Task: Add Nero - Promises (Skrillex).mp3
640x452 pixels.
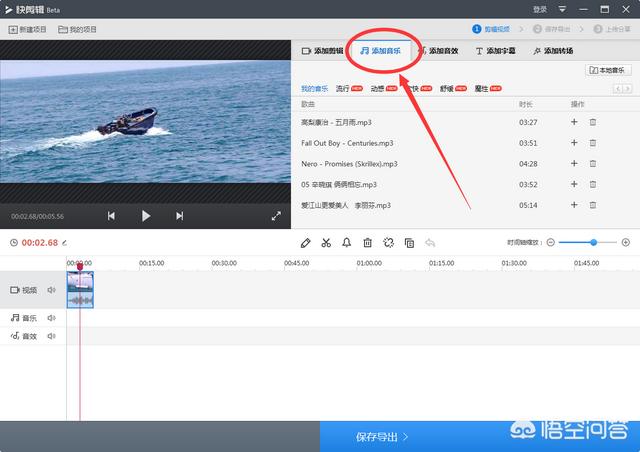Action: tap(574, 163)
